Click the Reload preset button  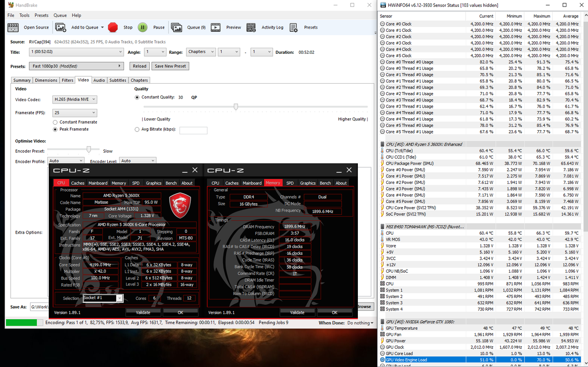pyautogui.click(x=140, y=66)
